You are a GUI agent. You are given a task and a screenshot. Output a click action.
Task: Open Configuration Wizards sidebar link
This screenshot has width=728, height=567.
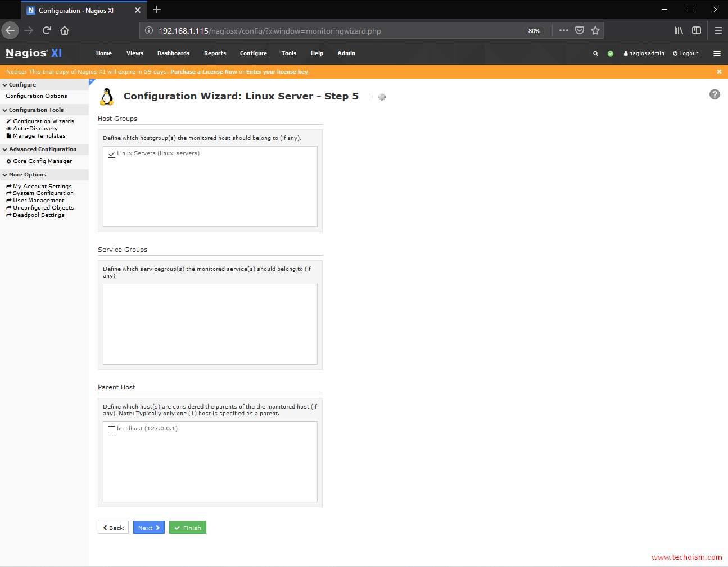40,121
